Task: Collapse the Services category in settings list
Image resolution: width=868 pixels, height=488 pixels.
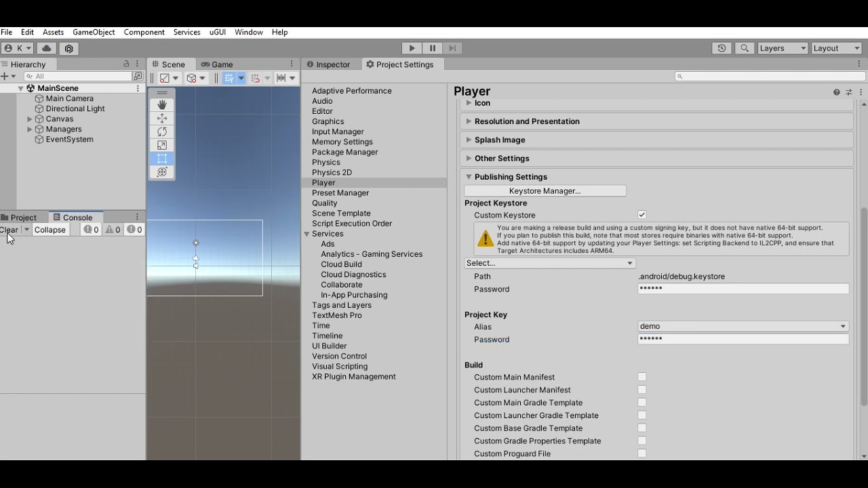Action: click(x=307, y=234)
